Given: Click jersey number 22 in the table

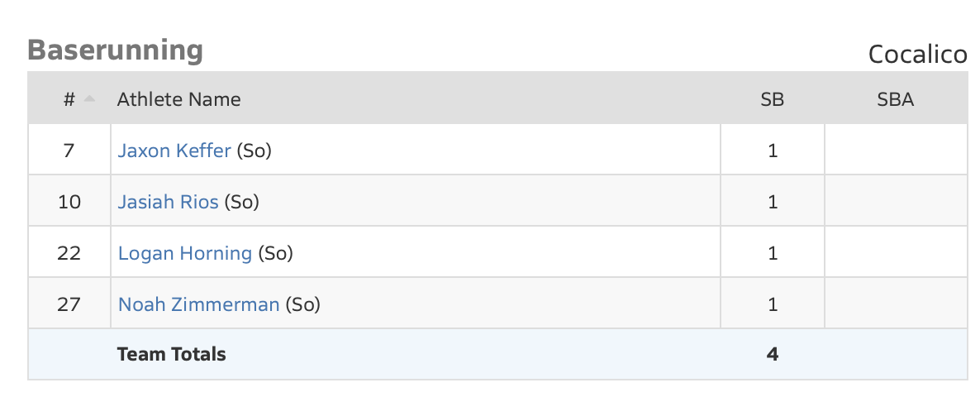Looking at the screenshot, I should pyautogui.click(x=69, y=253).
